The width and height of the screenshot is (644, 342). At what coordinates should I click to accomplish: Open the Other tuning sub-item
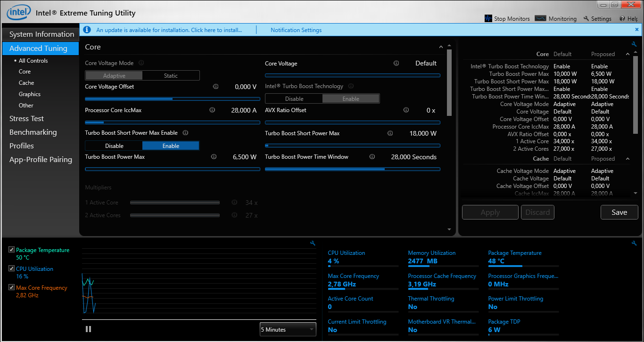26,106
